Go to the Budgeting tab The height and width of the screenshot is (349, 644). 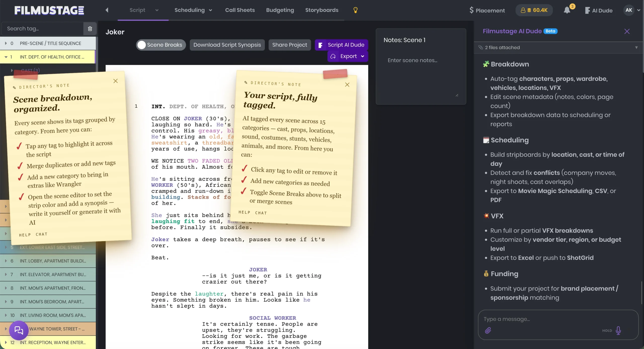pyautogui.click(x=280, y=10)
